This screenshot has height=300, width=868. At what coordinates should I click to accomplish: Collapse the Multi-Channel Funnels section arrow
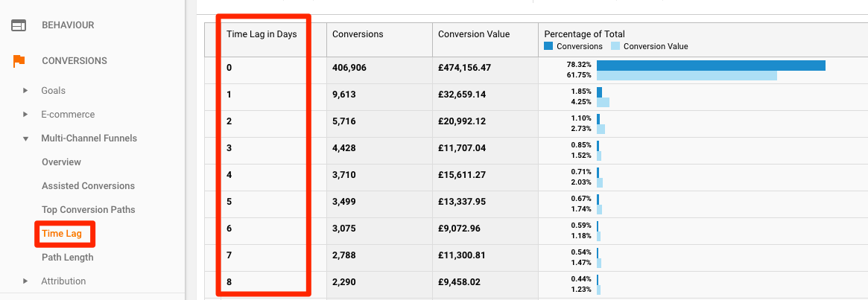25,138
